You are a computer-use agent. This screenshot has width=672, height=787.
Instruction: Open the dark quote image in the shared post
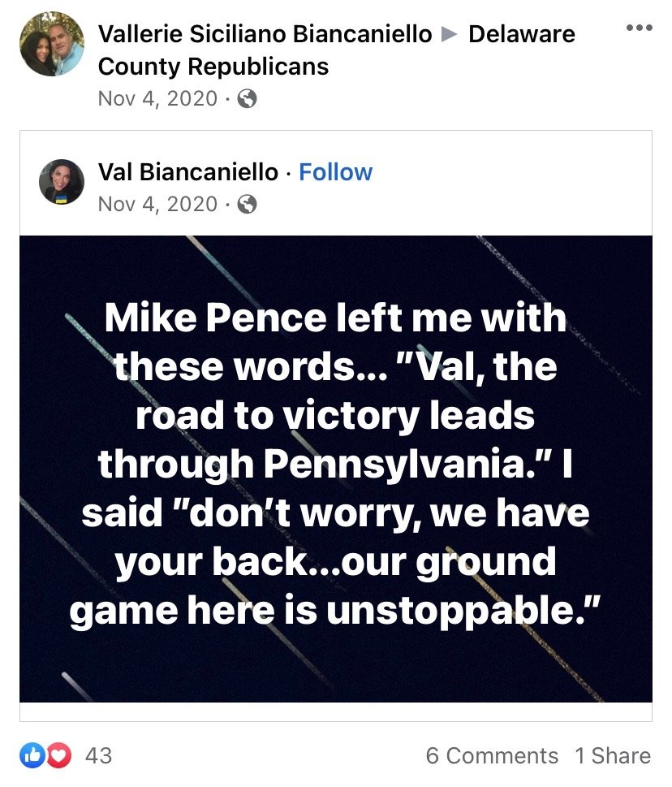335,468
